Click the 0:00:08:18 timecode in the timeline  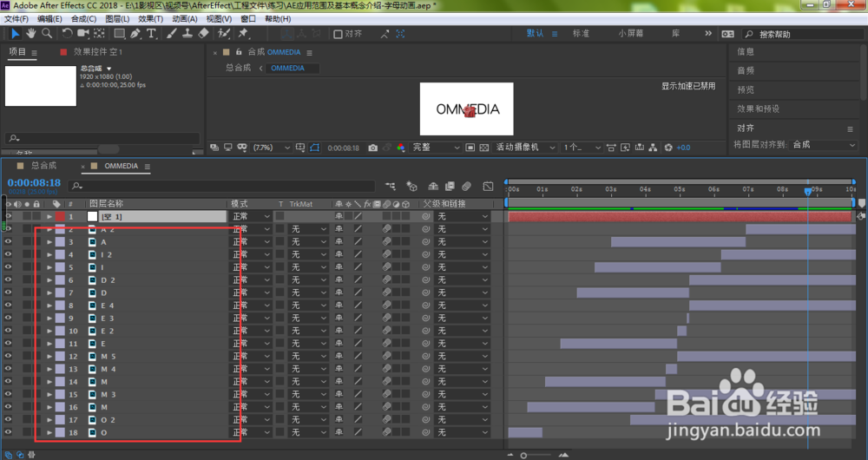click(x=34, y=182)
